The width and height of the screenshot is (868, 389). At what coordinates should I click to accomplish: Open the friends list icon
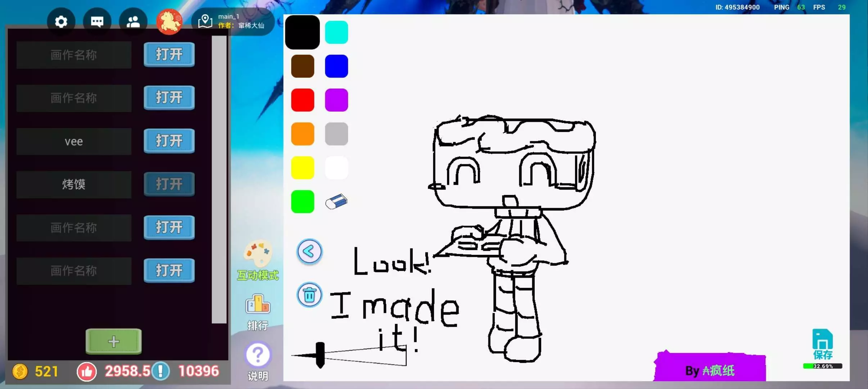[x=133, y=22]
